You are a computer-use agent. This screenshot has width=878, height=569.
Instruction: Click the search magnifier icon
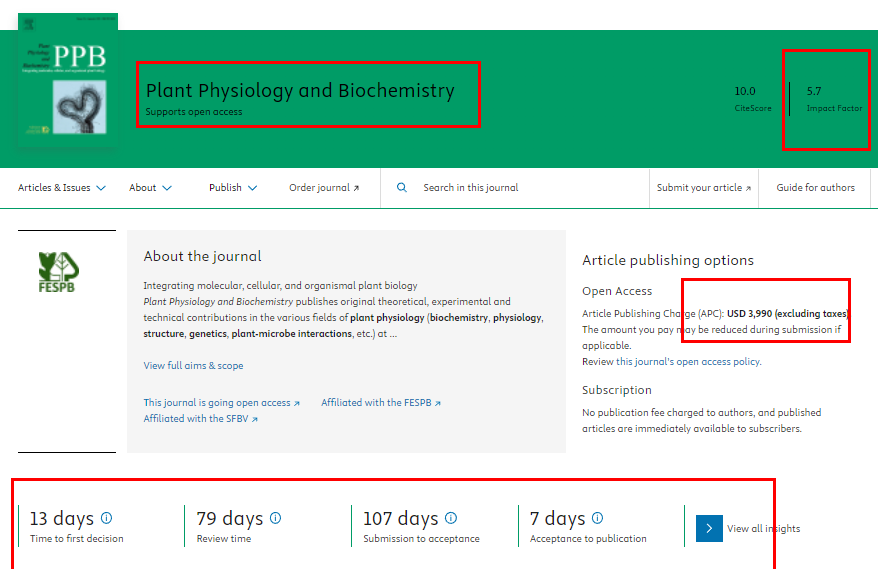pyautogui.click(x=402, y=188)
